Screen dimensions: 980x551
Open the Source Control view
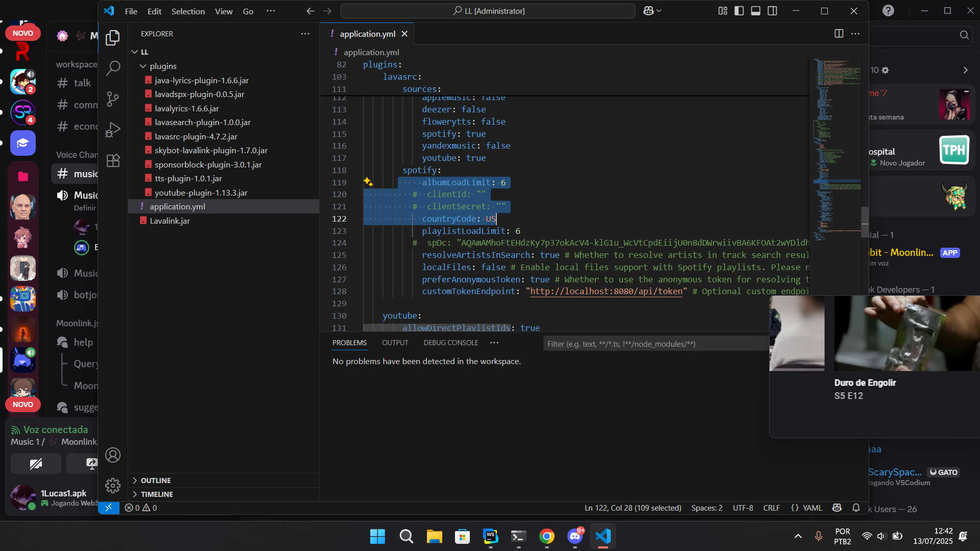point(113,99)
